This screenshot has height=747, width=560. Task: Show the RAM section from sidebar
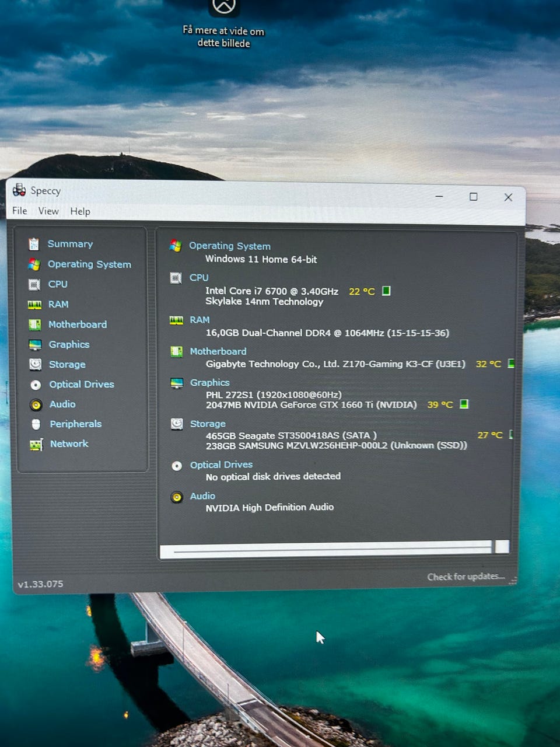tap(58, 305)
